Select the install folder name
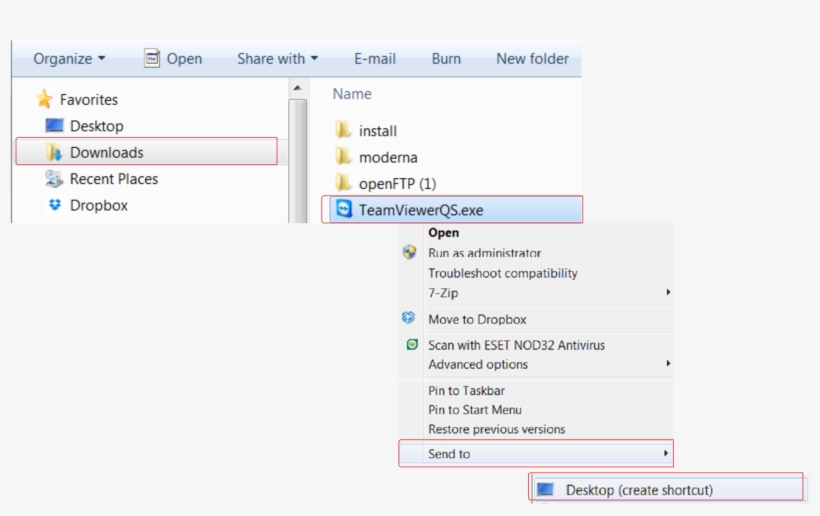Image resolution: width=820 pixels, height=516 pixels. click(378, 131)
